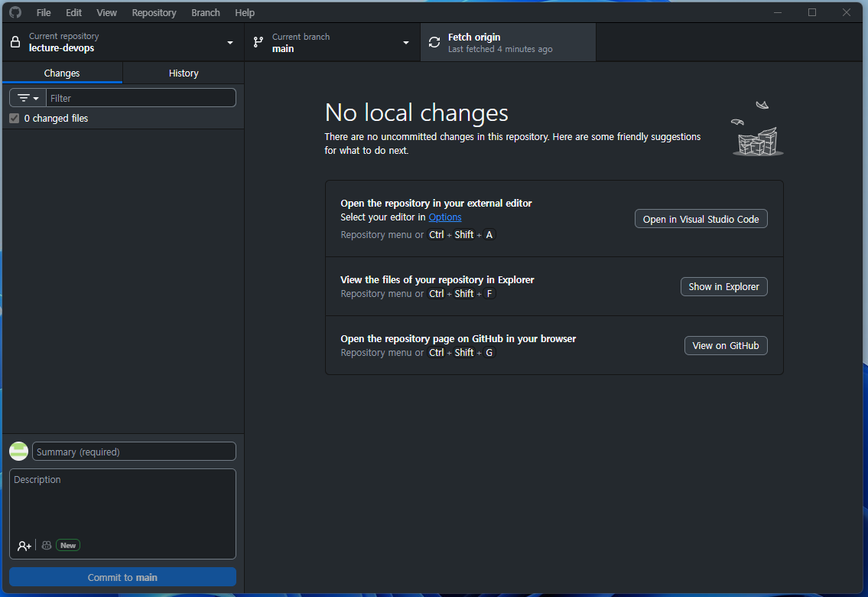This screenshot has width=868, height=597.
Task: Expand the Current repository dropdown
Action: (x=229, y=43)
